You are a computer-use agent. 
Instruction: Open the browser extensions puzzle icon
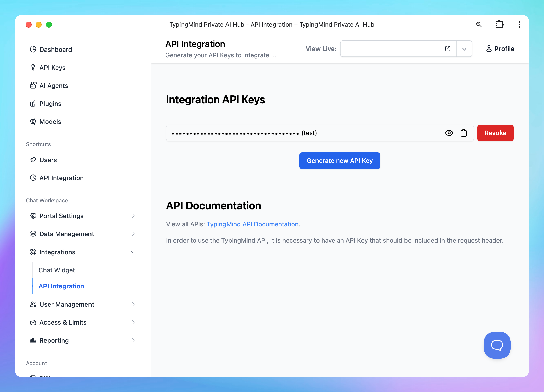click(x=499, y=24)
